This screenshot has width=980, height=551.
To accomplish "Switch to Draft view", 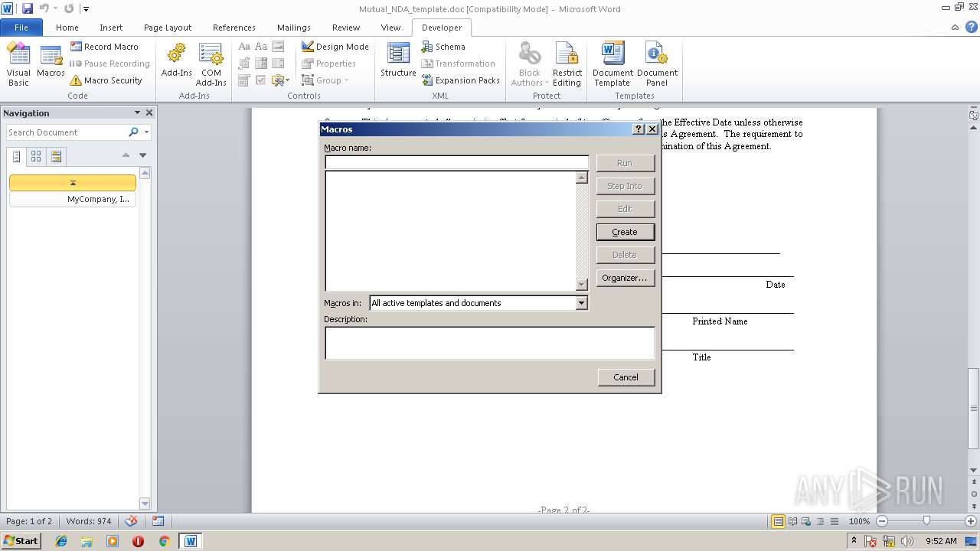I will (x=834, y=521).
